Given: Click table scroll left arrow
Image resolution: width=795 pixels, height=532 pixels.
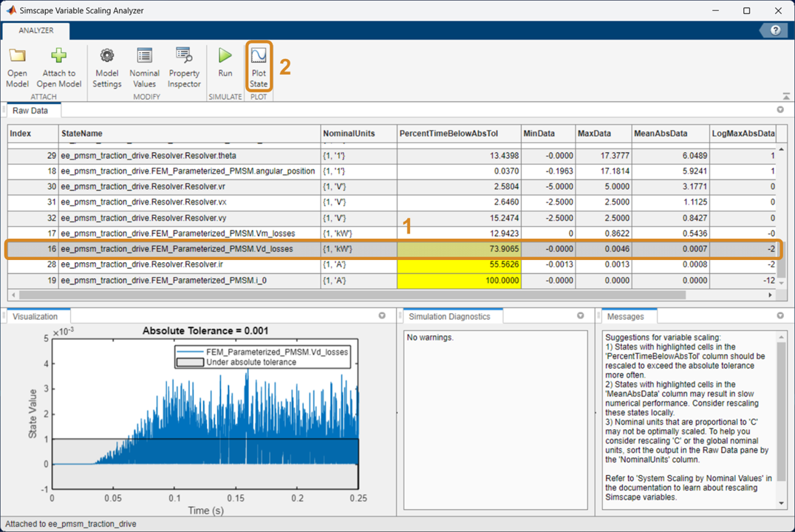Looking at the screenshot, I should (13, 295).
